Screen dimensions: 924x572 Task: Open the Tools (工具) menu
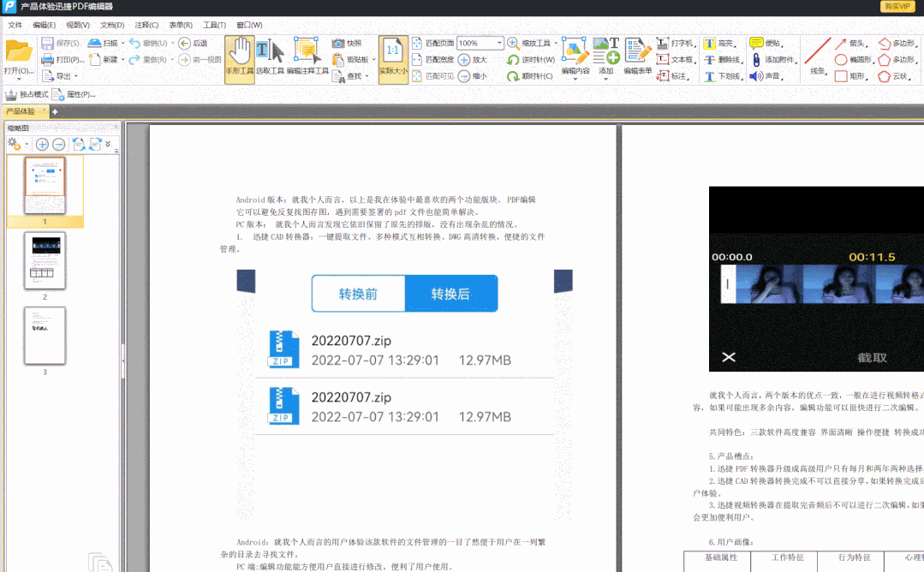pyautogui.click(x=214, y=25)
